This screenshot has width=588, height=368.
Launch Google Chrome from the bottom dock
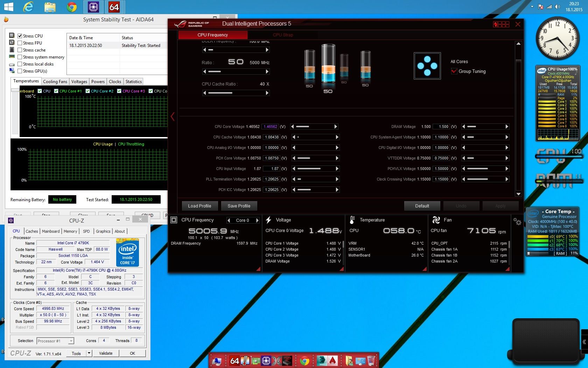304,361
